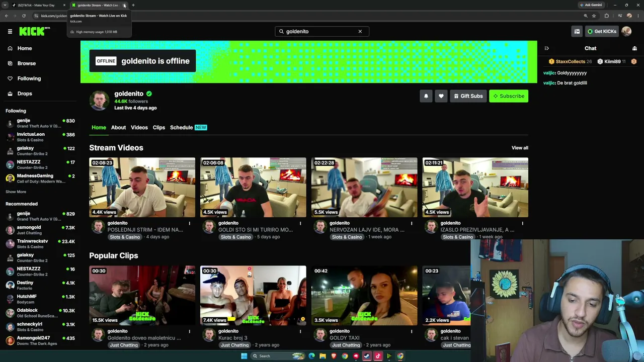Expand Show more followed channels
This screenshot has width=644, height=362.
pos(16,192)
